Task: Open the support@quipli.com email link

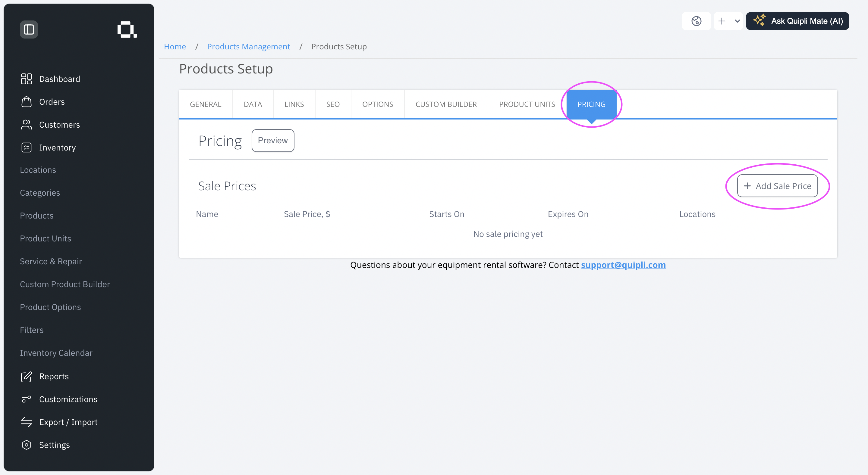Action: (x=623, y=265)
